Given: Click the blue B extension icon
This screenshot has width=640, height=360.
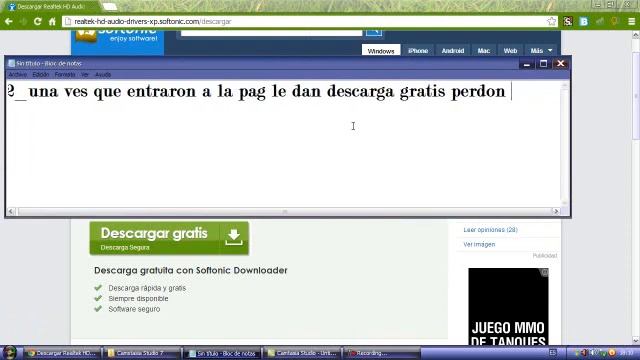Looking at the screenshot, I should pos(584,21).
